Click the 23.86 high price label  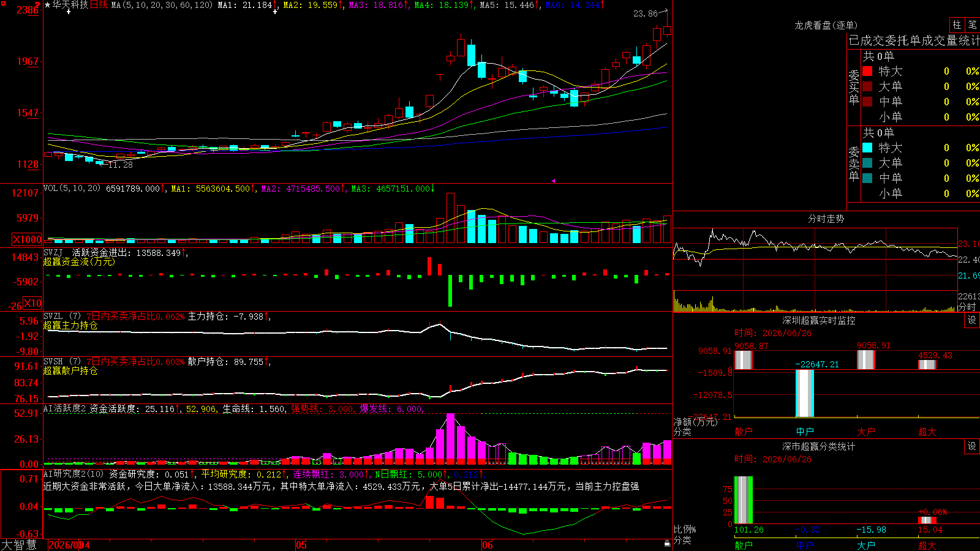646,13
